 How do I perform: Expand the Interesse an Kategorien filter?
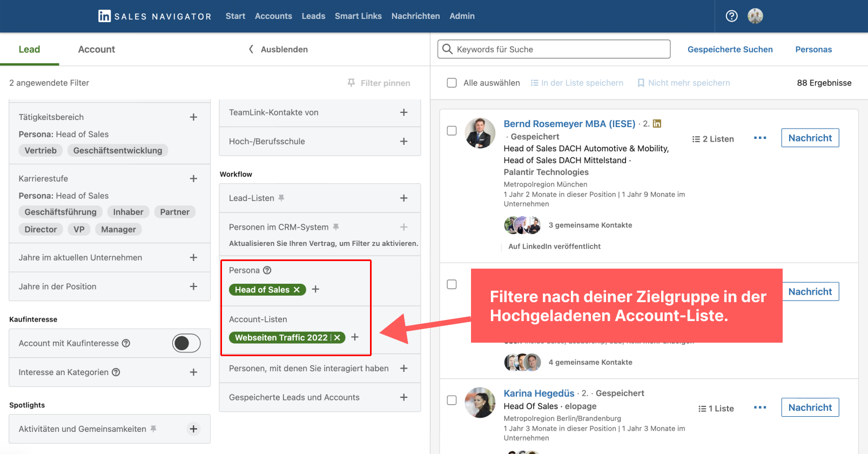[193, 372]
